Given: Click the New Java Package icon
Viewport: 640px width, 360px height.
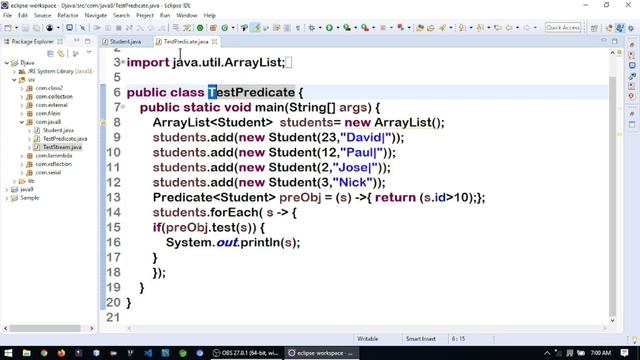Looking at the screenshot, I should pyautogui.click(x=213, y=28).
